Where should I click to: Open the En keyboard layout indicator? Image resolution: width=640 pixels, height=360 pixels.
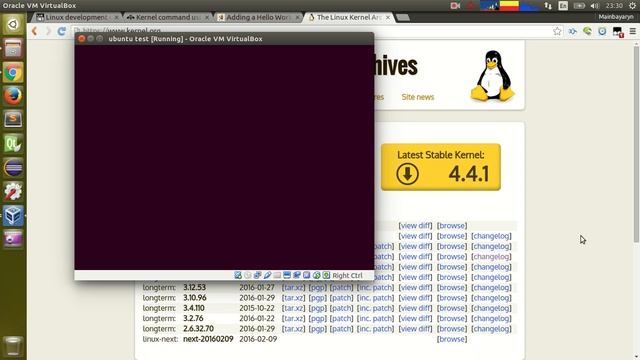[563, 6]
